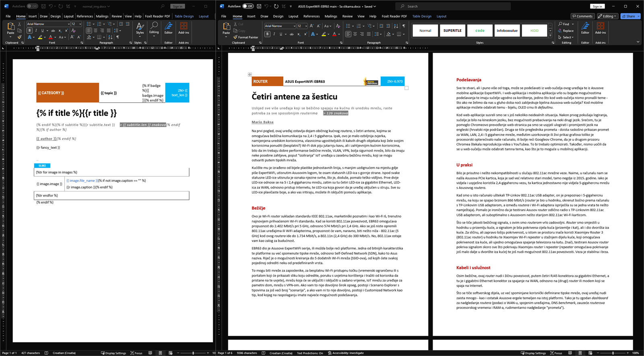Click Undo icon in normal_img.docx window
This screenshot has height=356, width=644.
pyautogui.click(x=51, y=6)
